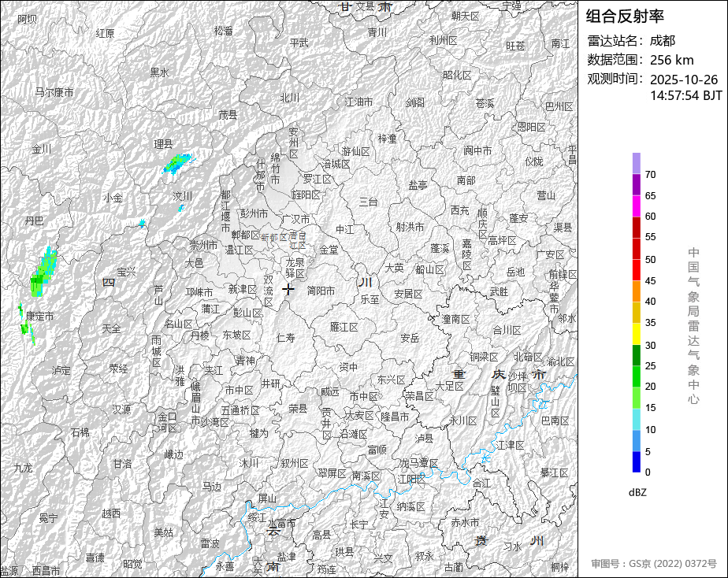This screenshot has height=578, width=728.
Task: Click the 三台 map label
Action: [x=368, y=202]
